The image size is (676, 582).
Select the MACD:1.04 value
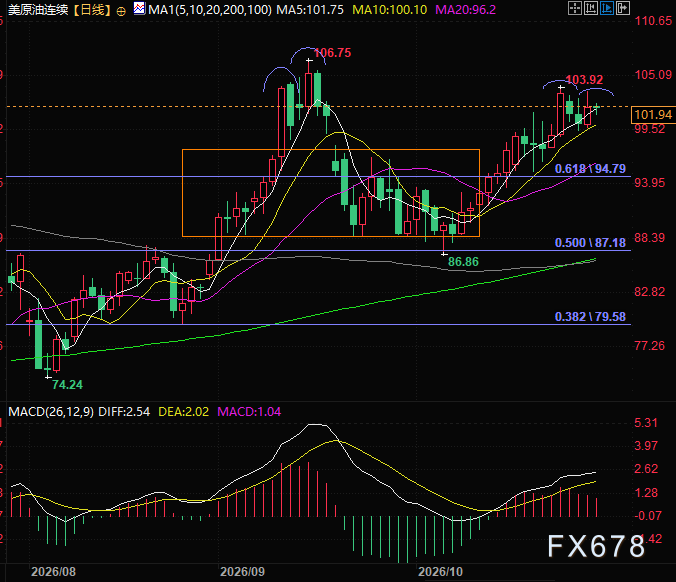pyautogui.click(x=249, y=412)
